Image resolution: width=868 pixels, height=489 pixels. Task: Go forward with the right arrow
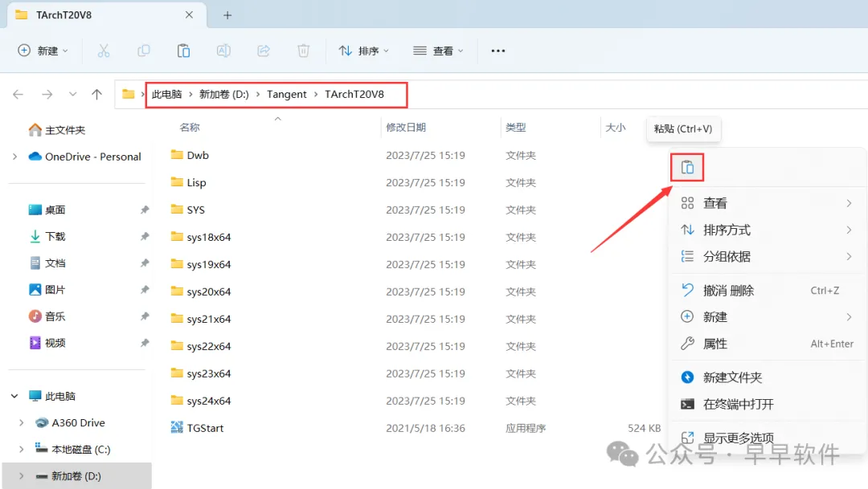[47, 95]
